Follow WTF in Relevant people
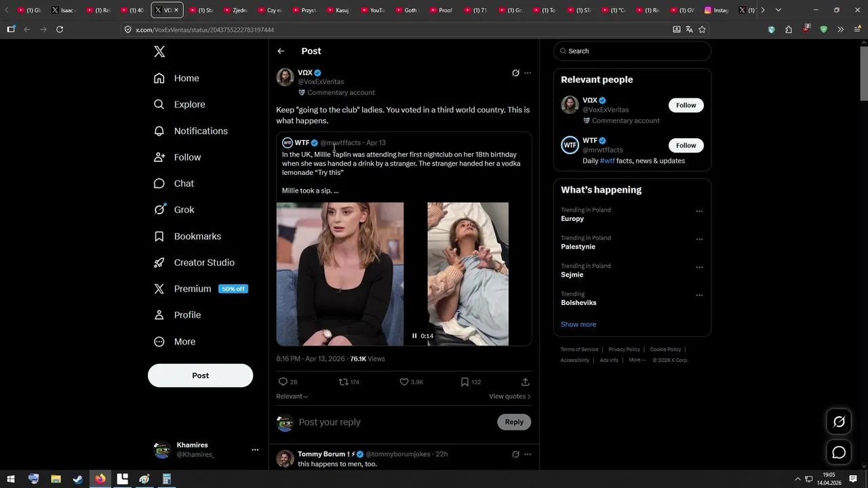This screenshot has height=488, width=868. click(686, 145)
